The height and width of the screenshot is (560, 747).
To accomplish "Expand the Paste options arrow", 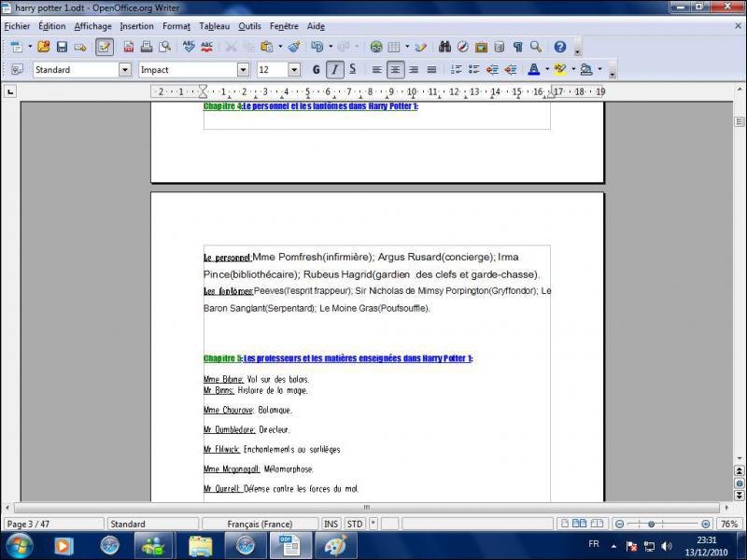I will pos(280,47).
